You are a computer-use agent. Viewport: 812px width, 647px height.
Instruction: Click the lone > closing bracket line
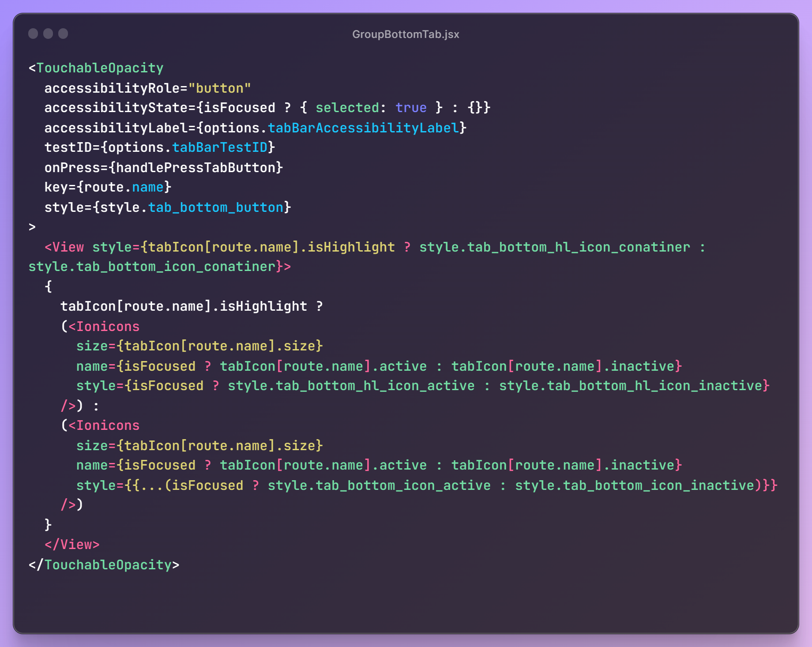click(x=32, y=227)
